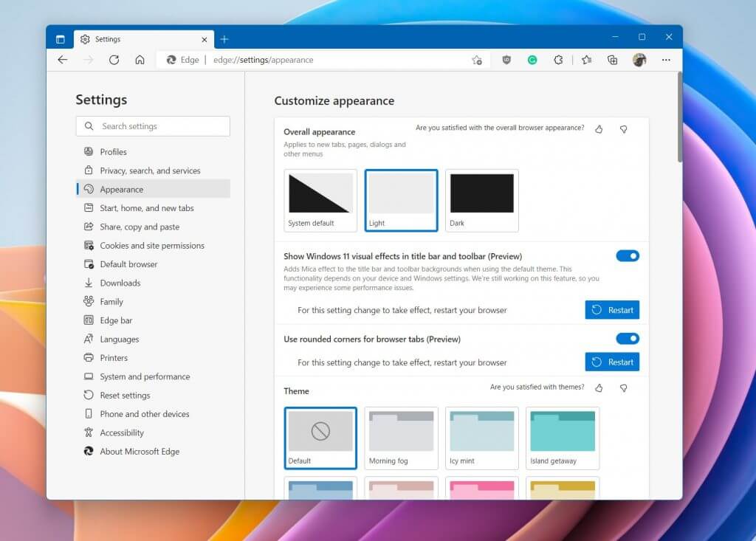Select the Default theme
This screenshot has height=541, width=756.
(320, 438)
